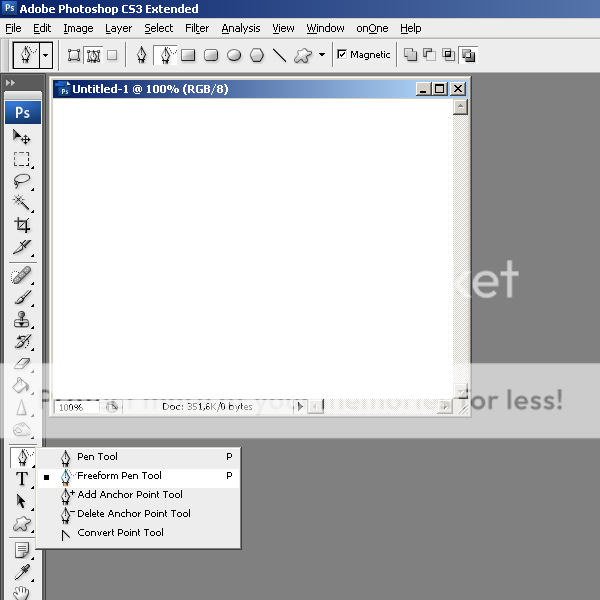Open geometry options dropdown arrow
Screen dimensions: 600x600
coord(322,55)
